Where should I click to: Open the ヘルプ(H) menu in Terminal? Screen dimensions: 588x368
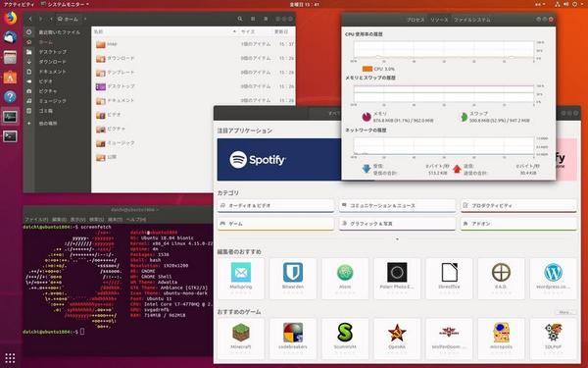pyautogui.click(x=136, y=219)
